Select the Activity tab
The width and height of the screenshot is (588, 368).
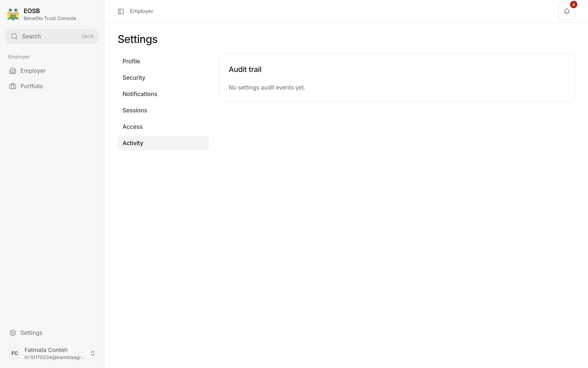point(163,143)
